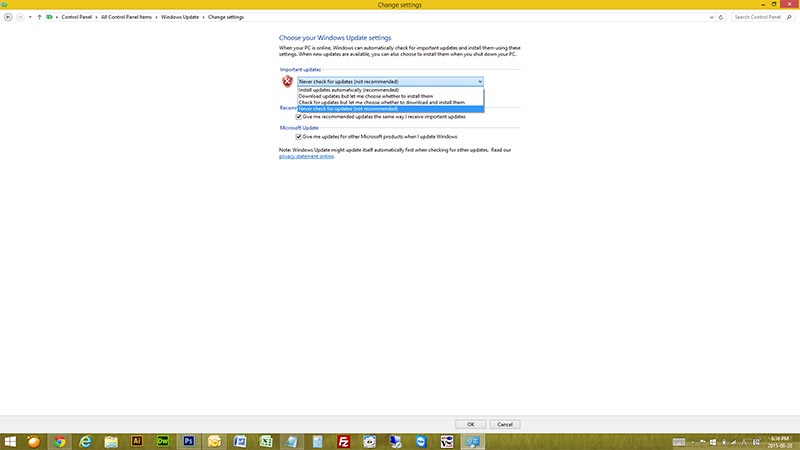Viewport: 800px width, 450px height.
Task: Click the orange round app taskbar icon
Action: (x=34, y=442)
